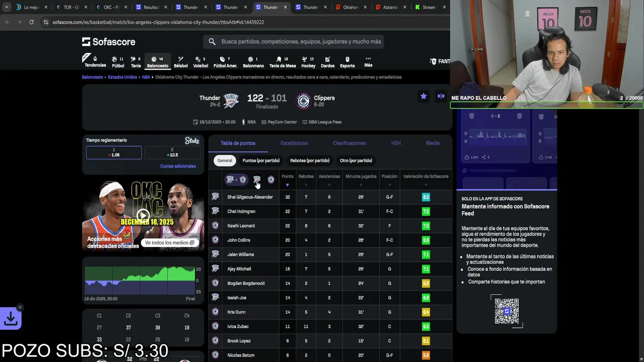Select the General stats pill

point(224,160)
